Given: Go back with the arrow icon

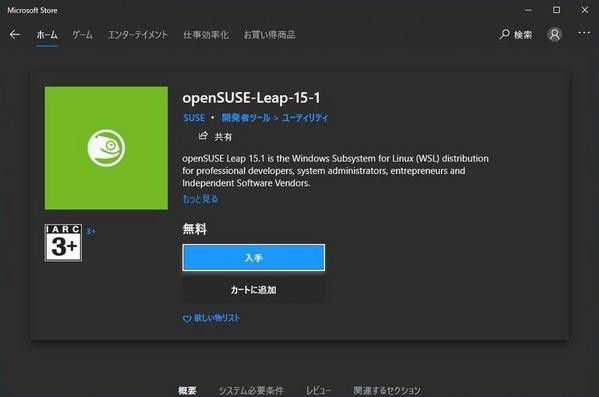Looking at the screenshot, I should click(15, 34).
